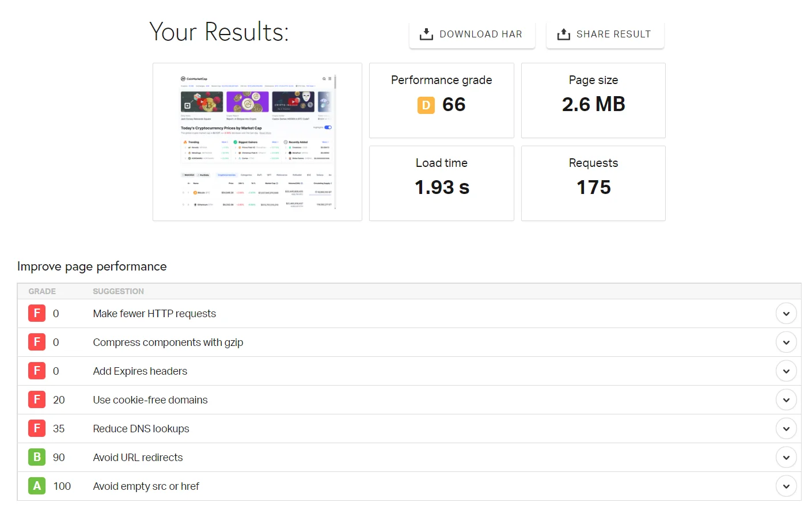Sort by the GRADE column header
Screen dimensions: 812x514
coord(42,292)
